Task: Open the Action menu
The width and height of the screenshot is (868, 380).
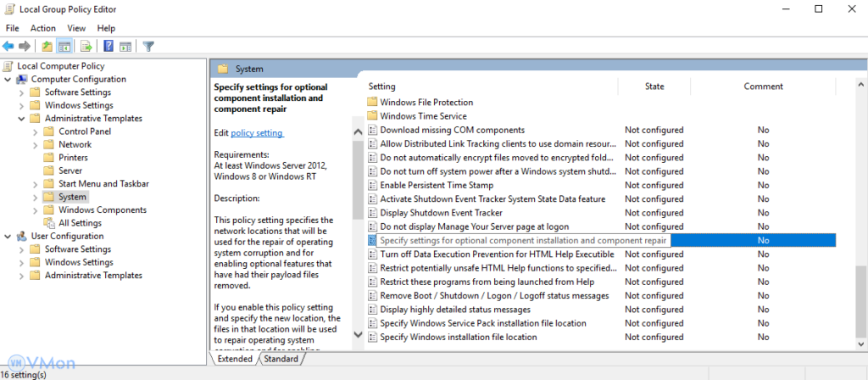Action: pyautogui.click(x=42, y=28)
